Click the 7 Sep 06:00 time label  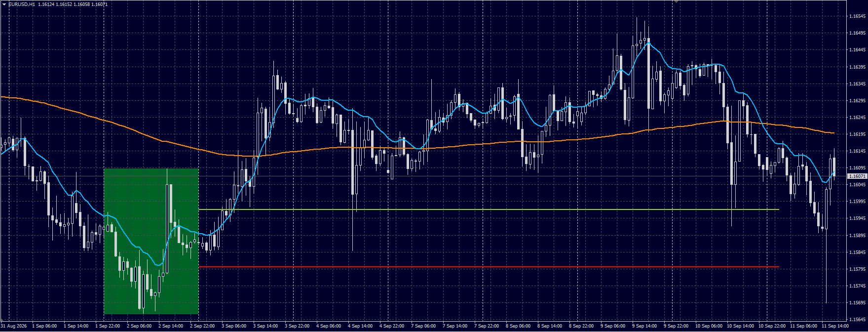(x=423, y=326)
